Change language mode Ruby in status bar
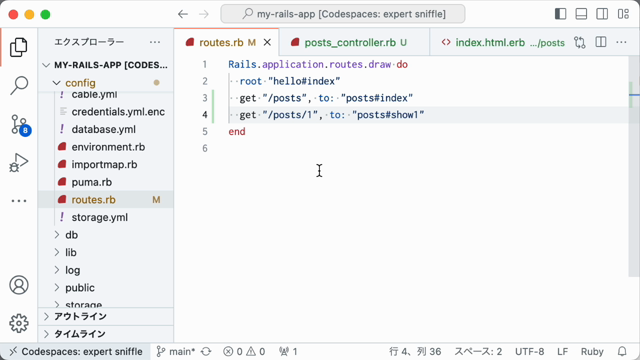Image resolution: width=640 pixels, height=360 pixels. point(592,351)
